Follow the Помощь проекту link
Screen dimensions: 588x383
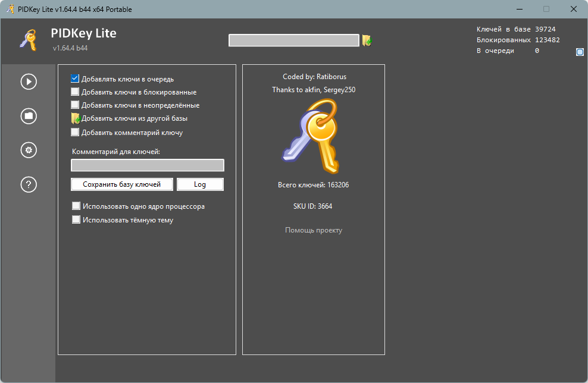(314, 230)
